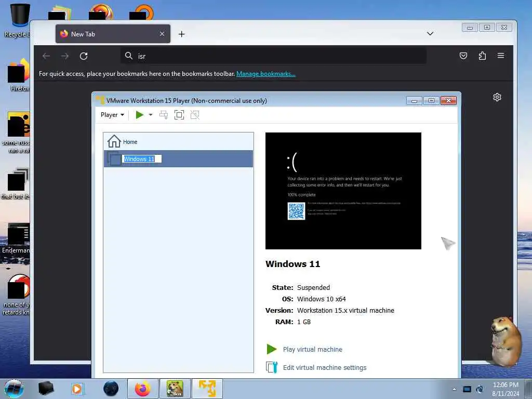Click Workstation 15.x virtual machine text

345,311
